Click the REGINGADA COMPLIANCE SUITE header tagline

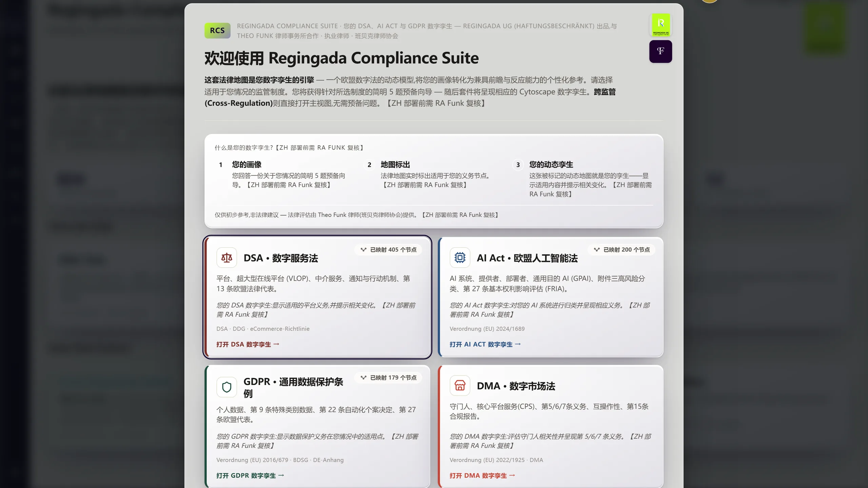pos(427,31)
